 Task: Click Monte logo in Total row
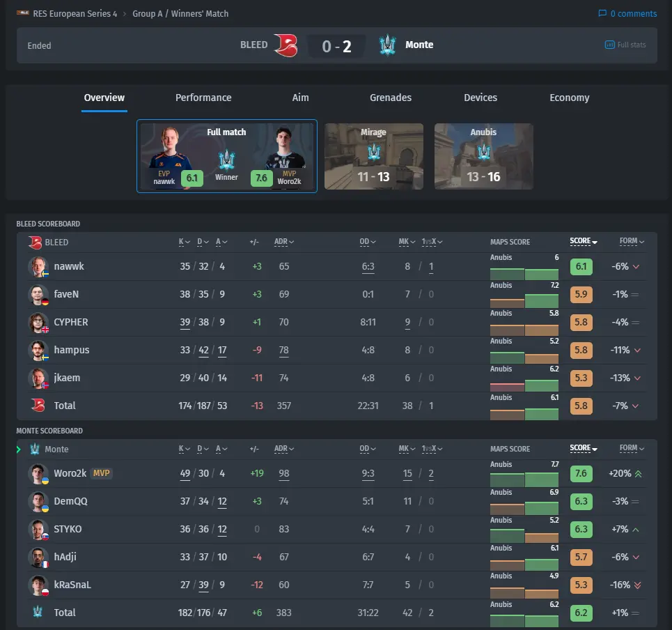click(x=38, y=612)
